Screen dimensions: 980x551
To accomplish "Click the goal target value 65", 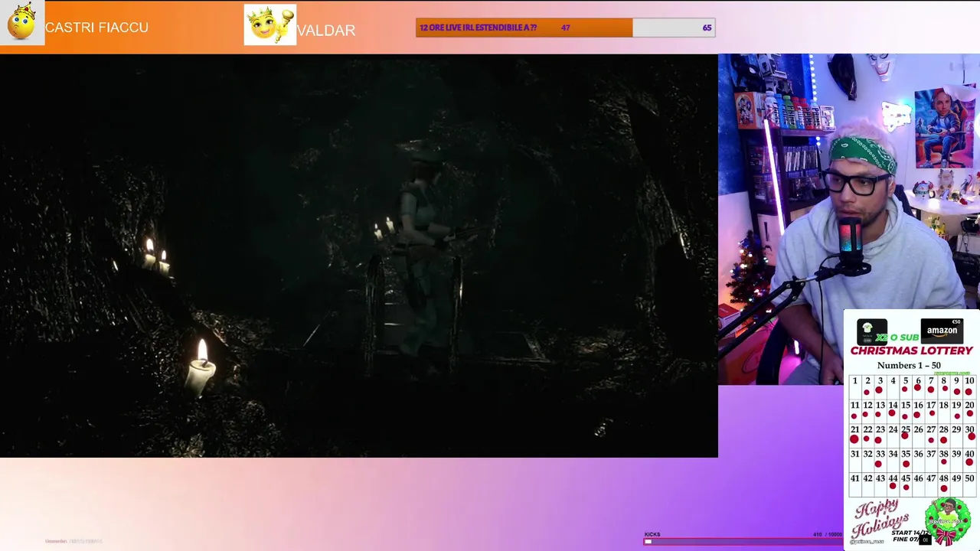I will (x=707, y=28).
